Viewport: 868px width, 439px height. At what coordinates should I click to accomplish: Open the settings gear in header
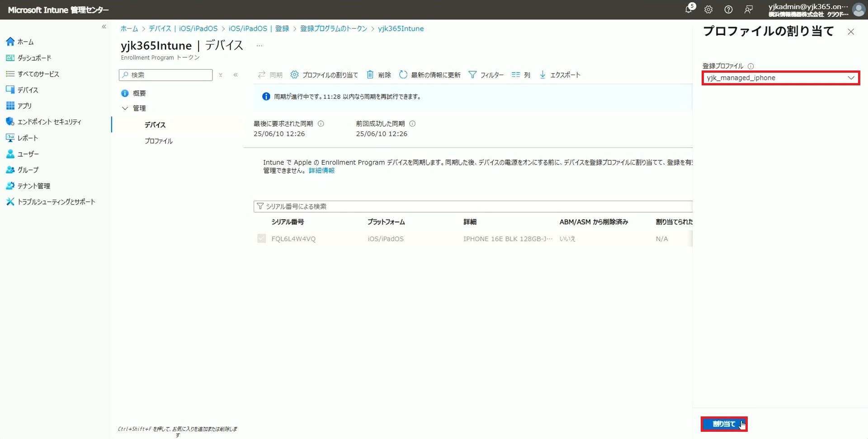point(708,9)
